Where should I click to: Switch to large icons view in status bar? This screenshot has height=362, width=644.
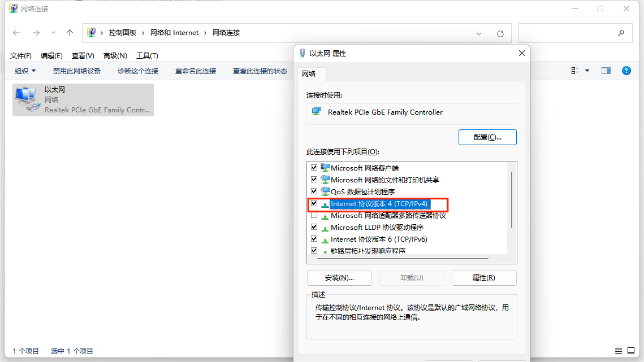(632, 351)
